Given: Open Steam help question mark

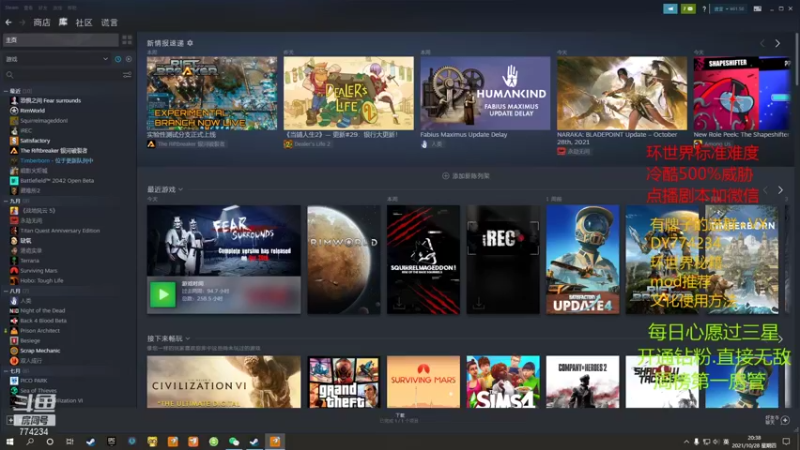Looking at the screenshot, I should (704, 9).
